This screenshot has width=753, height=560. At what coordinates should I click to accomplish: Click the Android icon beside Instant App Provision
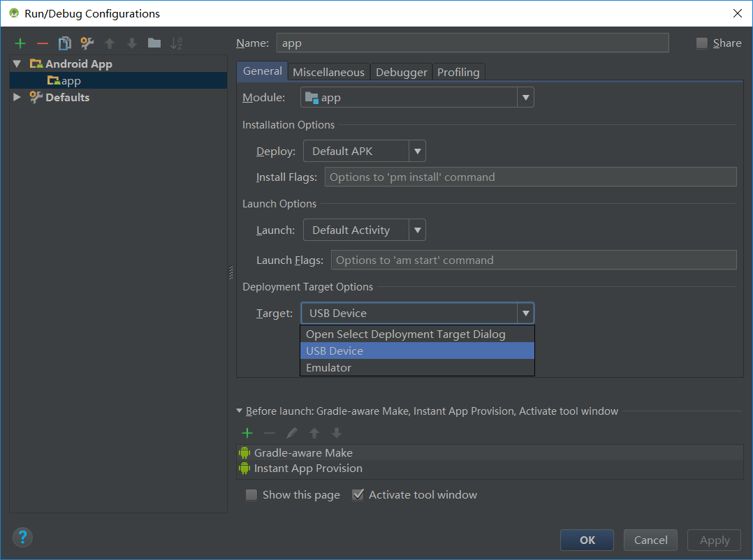pyautogui.click(x=244, y=469)
